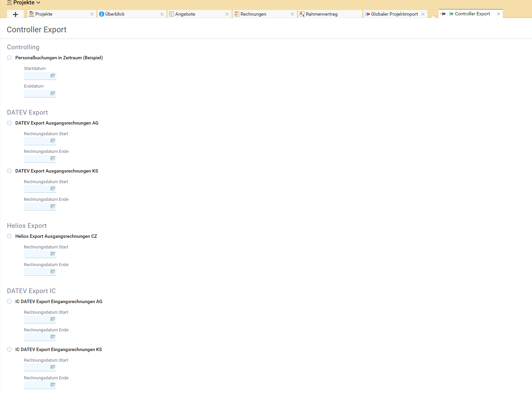Open Rechnungsdatum Start calendar for Ausgangsrechnungen AG
532x393 pixels.
53,141
